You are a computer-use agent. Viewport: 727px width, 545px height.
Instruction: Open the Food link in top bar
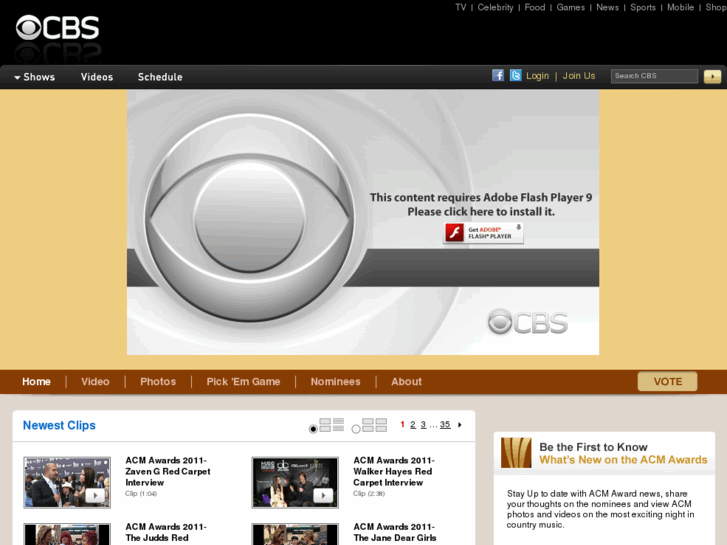point(535,7)
